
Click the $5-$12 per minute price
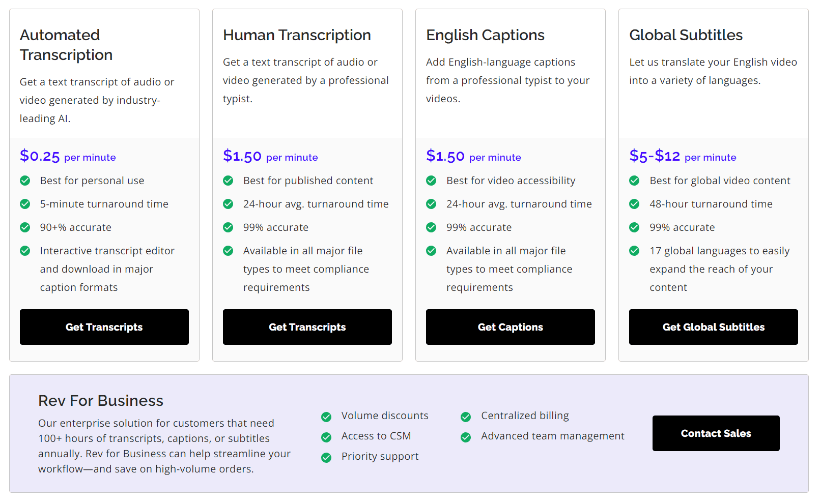click(x=683, y=156)
